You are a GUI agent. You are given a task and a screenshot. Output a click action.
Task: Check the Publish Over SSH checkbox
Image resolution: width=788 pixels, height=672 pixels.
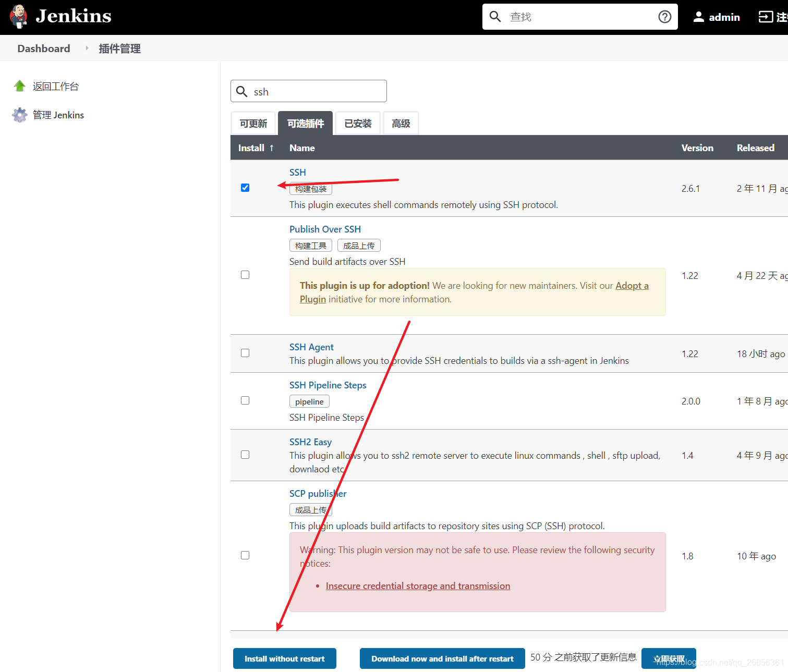tap(245, 275)
